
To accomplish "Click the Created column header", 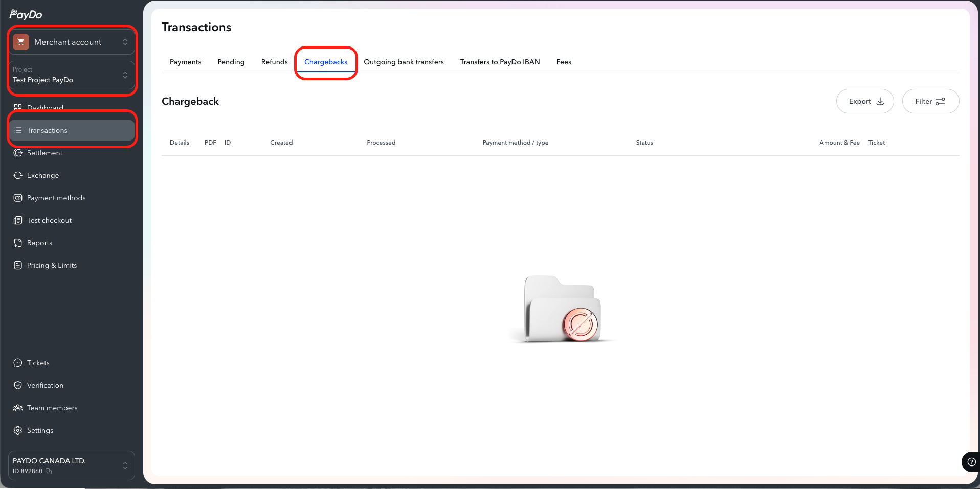I will coord(281,143).
